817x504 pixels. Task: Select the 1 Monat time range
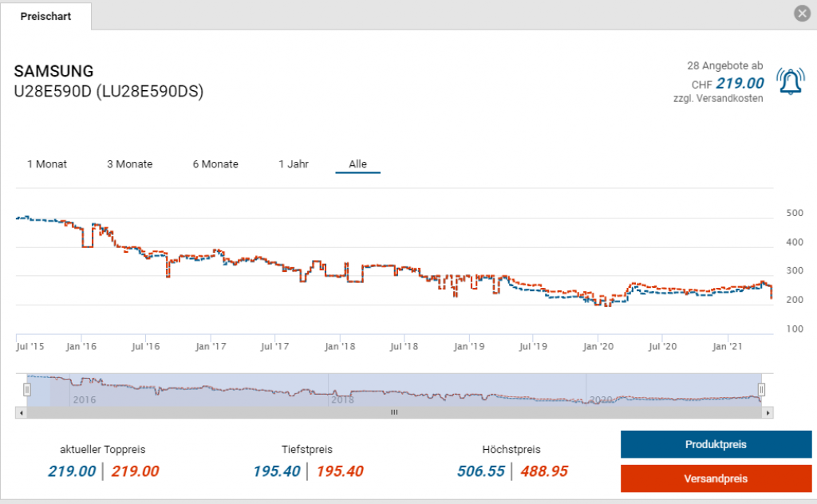pos(47,164)
